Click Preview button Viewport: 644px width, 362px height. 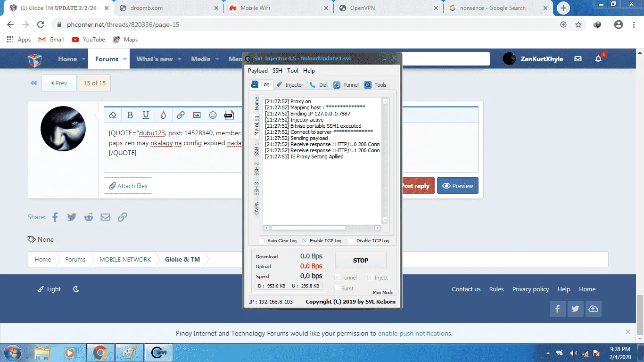(458, 186)
